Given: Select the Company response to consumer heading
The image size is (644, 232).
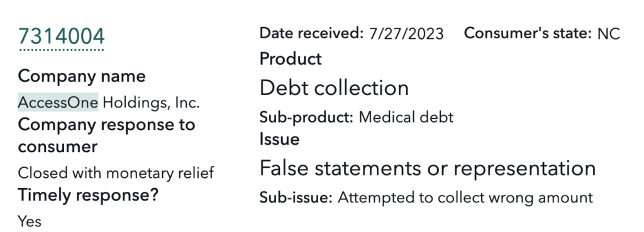Looking at the screenshot, I should (x=106, y=136).
